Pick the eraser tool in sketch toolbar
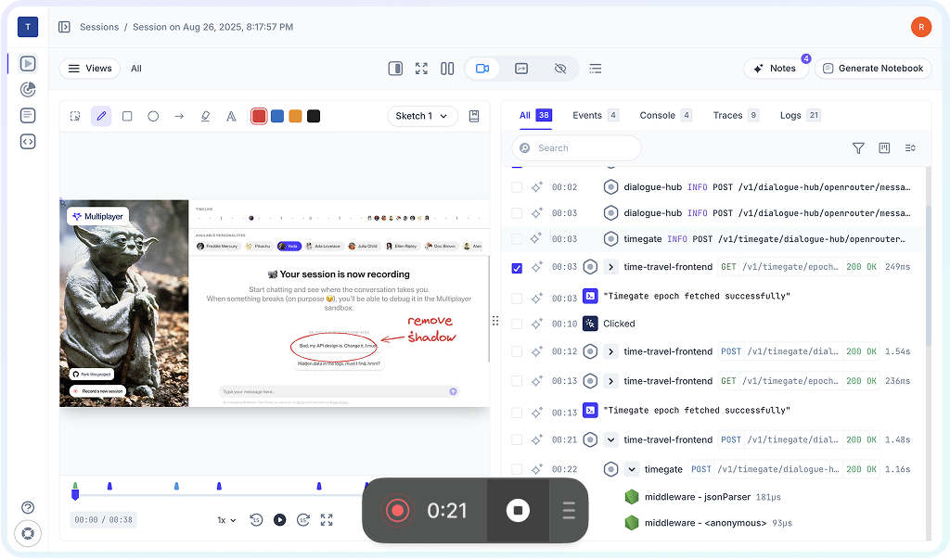The image size is (950, 560). 205,116
